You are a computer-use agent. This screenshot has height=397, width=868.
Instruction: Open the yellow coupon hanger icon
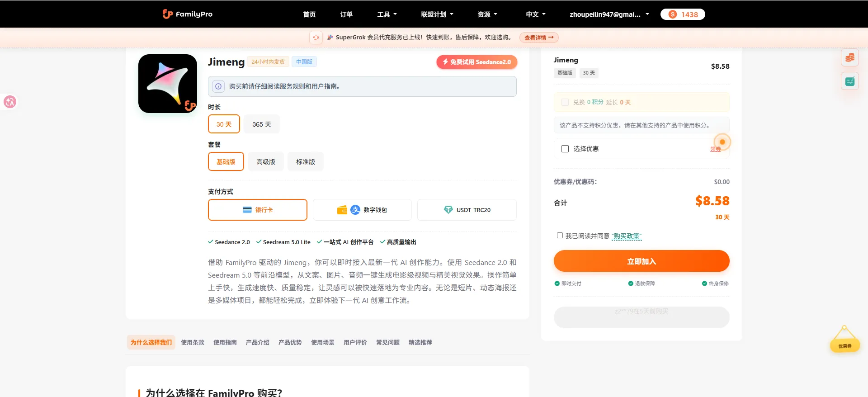844,339
